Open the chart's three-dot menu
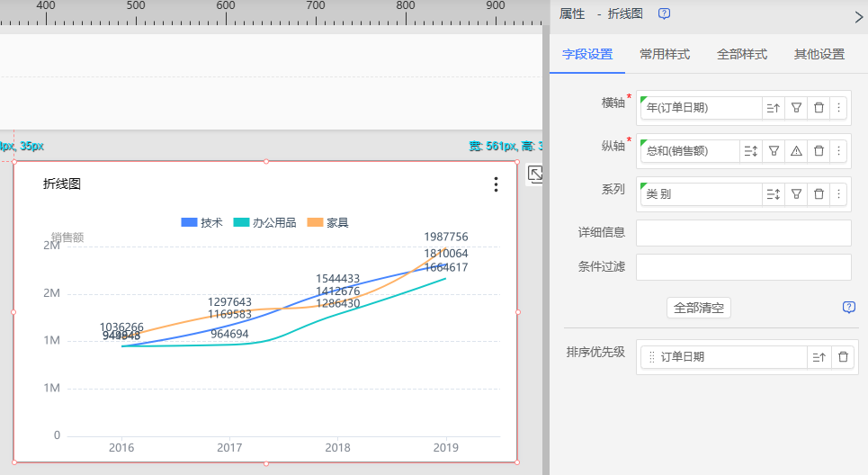 pos(496,184)
